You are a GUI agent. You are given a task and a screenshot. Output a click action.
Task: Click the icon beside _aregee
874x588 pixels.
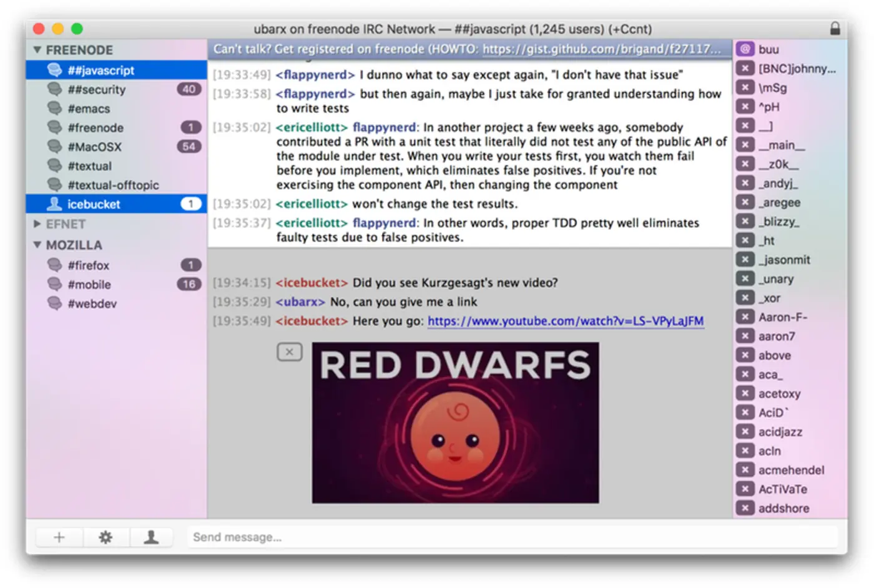tap(745, 202)
